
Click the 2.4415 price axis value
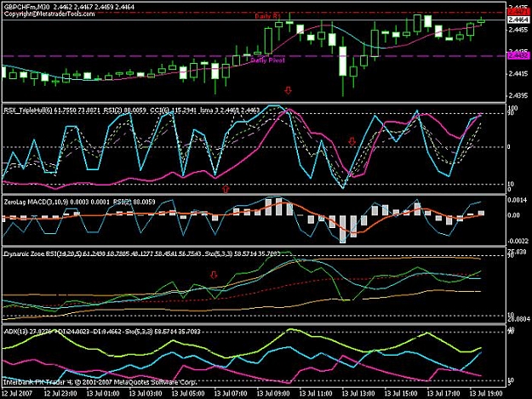[518, 73]
